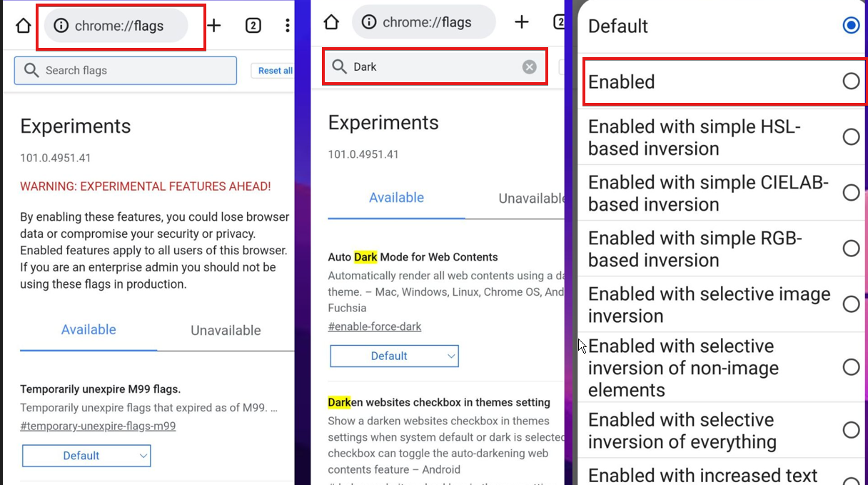Click the search field containing Dark
This screenshot has height=485, width=868.
point(435,66)
